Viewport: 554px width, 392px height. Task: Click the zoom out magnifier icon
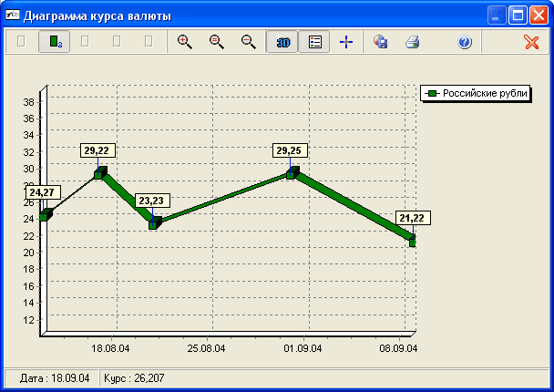217,42
